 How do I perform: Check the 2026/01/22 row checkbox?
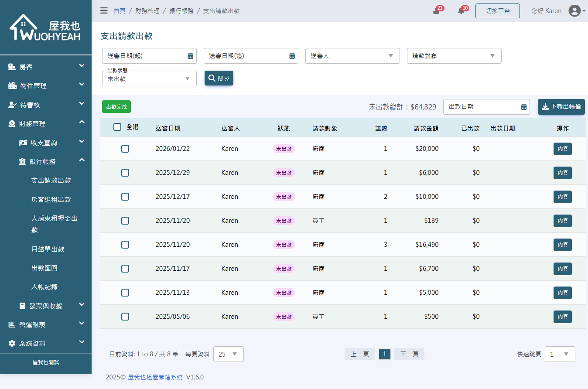point(125,149)
